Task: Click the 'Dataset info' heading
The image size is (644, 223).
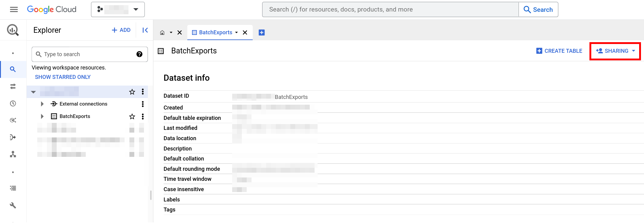Action: point(187,78)
